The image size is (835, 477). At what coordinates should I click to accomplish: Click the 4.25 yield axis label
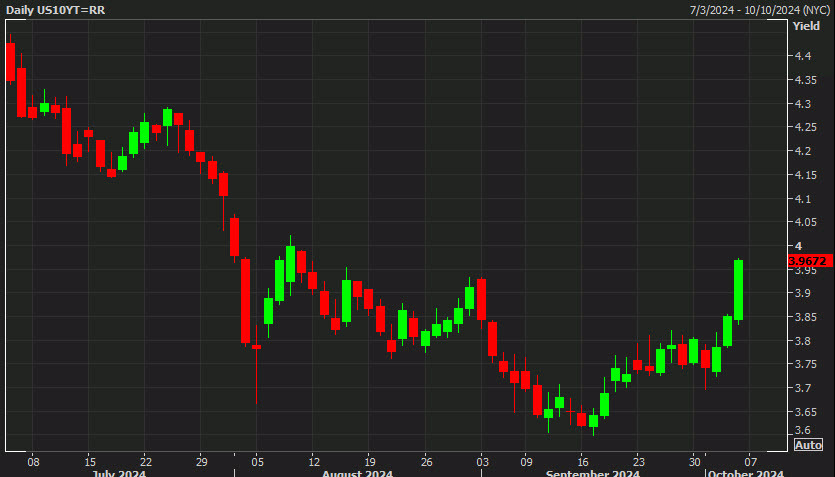point(806,127)
